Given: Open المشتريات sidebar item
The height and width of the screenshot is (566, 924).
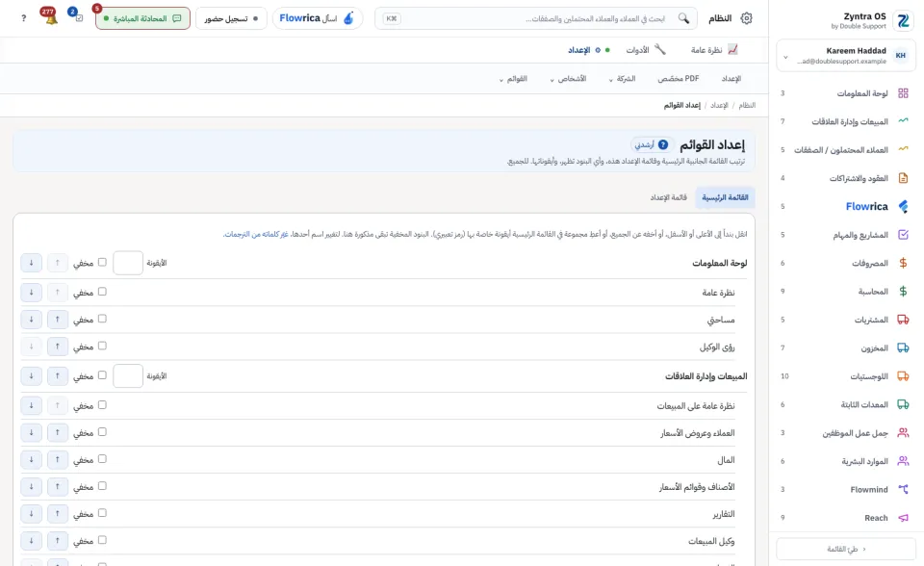Looking at the screenshot, I should [x=846, y=320].
